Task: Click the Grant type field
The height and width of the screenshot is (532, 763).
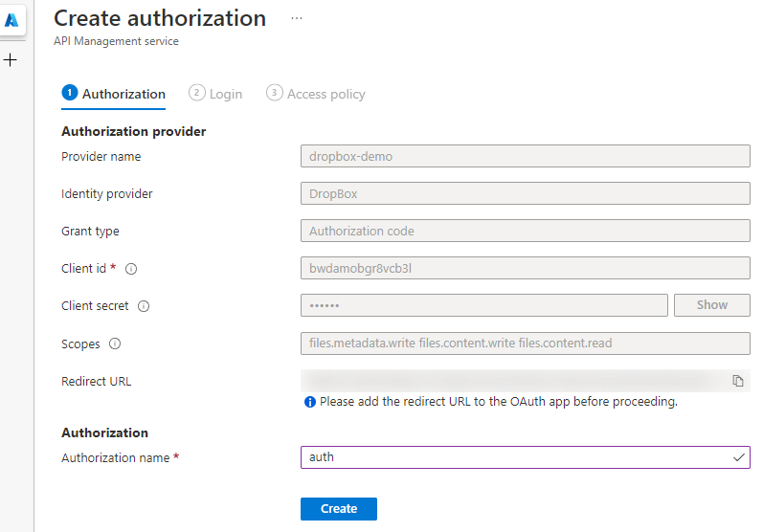Action: [x=525, y=231]
